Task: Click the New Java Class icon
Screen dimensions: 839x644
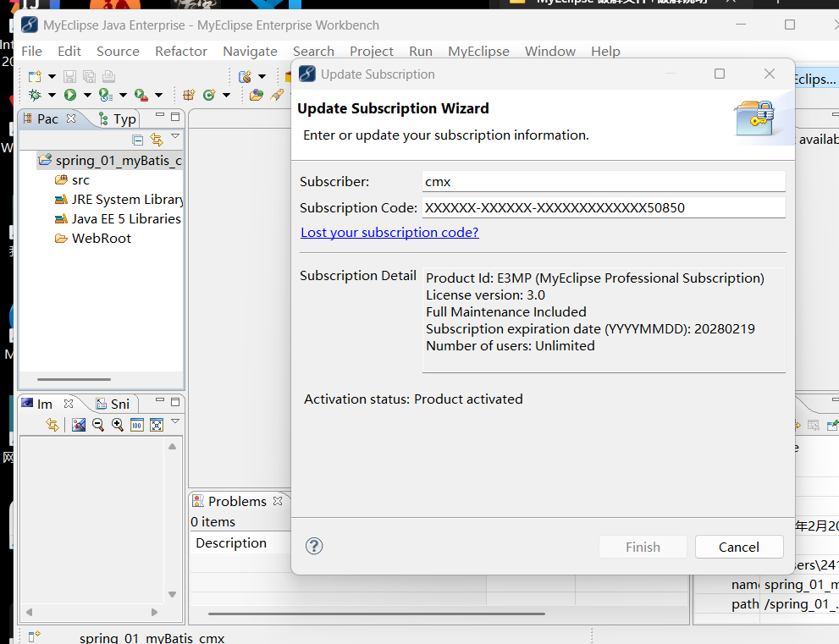Action: point(209,96)
